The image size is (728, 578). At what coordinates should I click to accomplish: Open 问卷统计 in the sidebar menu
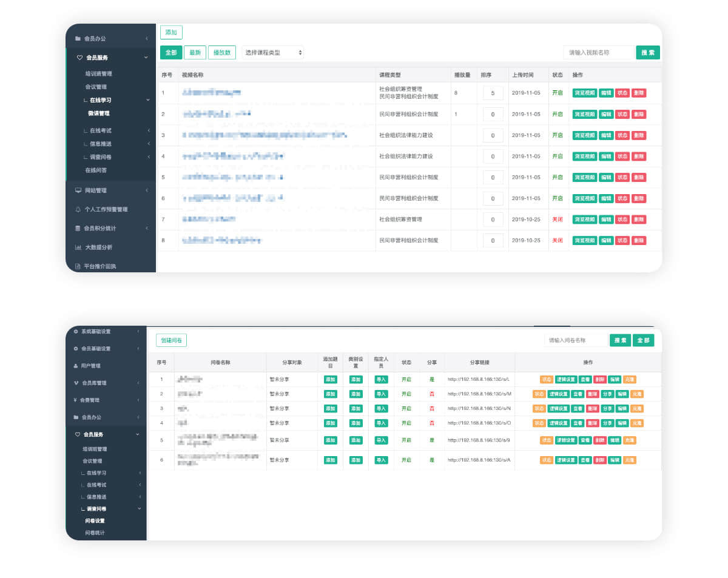pos(95,533)
